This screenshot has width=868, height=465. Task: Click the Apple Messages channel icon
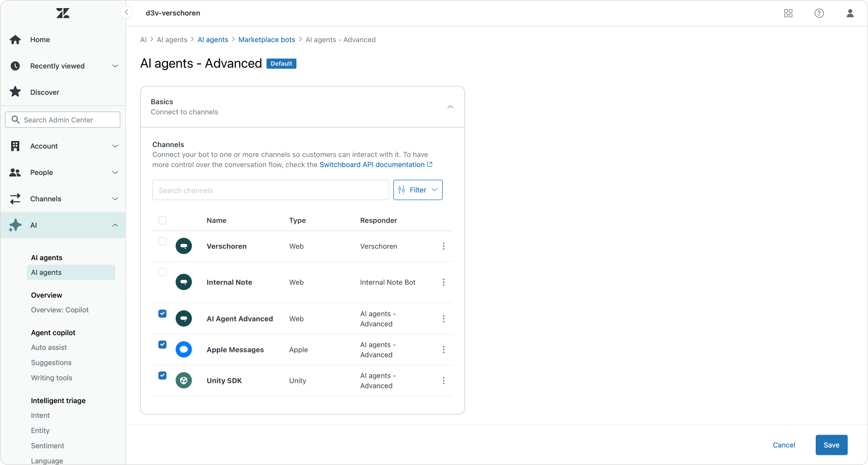click(x=184, y=349)
